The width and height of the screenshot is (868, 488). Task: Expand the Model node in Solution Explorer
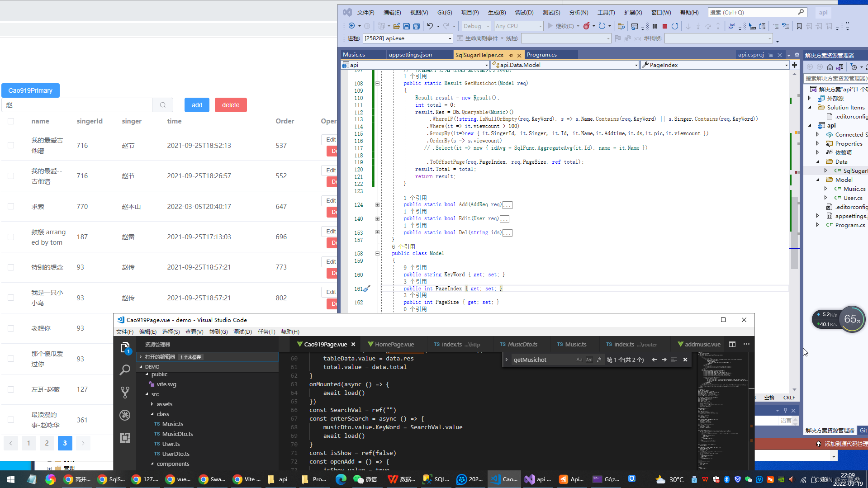818,179
